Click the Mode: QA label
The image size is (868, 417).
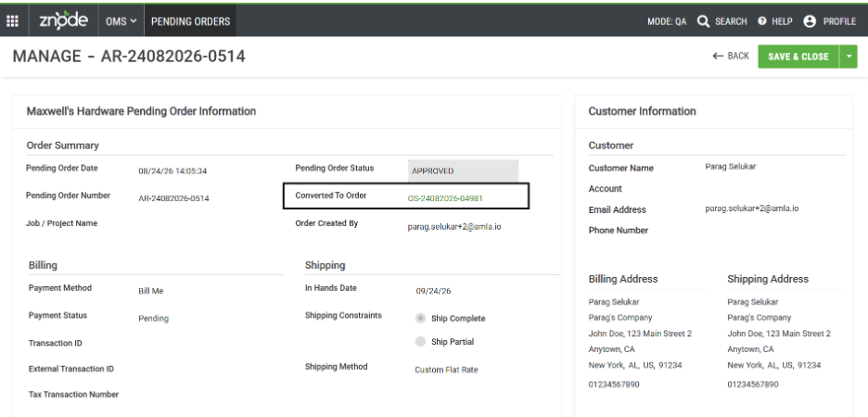(667, 21)
